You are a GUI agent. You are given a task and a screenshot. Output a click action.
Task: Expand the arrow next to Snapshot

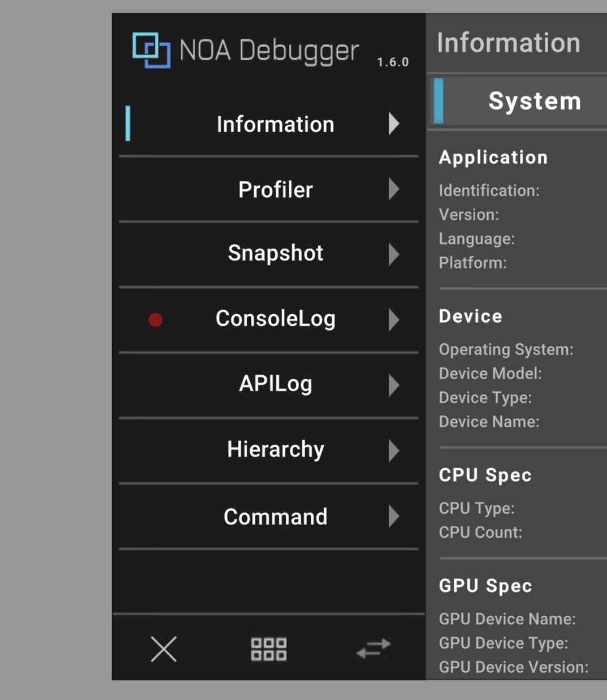394,254
